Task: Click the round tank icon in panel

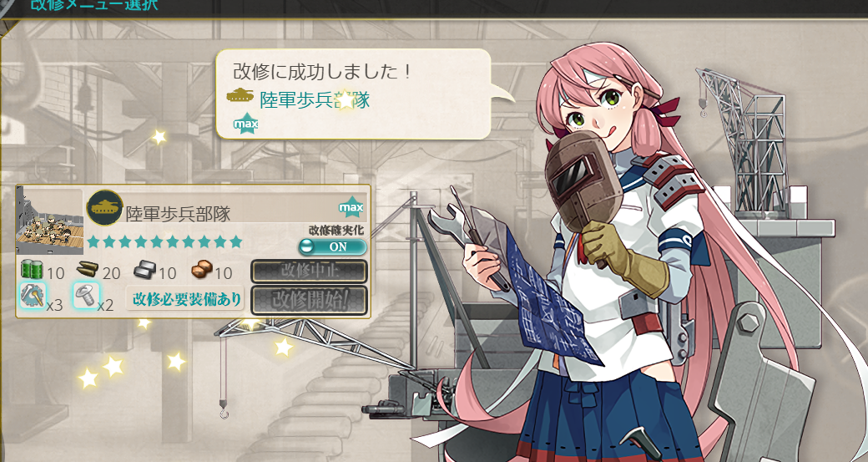Action: [x=104, y=208]
